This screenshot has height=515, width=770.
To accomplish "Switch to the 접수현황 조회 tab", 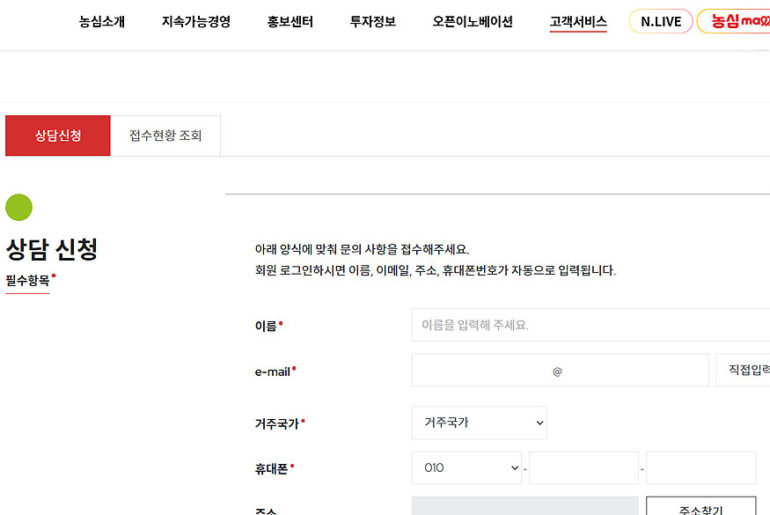I will (165, 136).
